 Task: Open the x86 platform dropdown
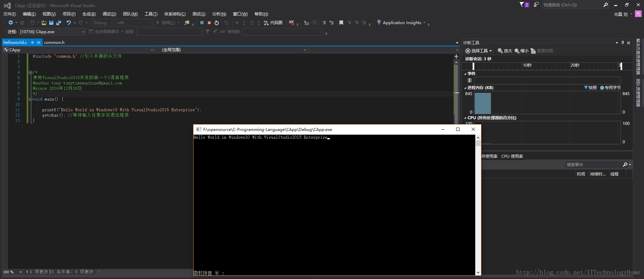[135, 23]
